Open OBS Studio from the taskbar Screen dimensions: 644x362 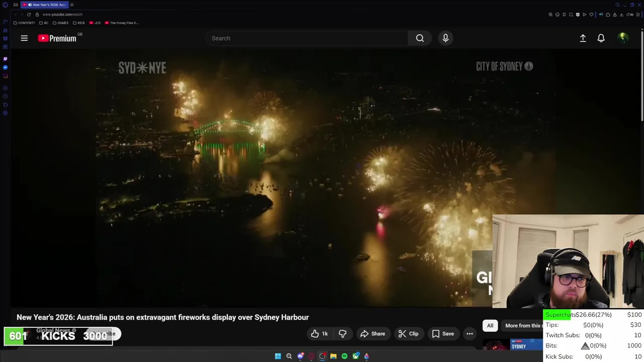(323, 356)
